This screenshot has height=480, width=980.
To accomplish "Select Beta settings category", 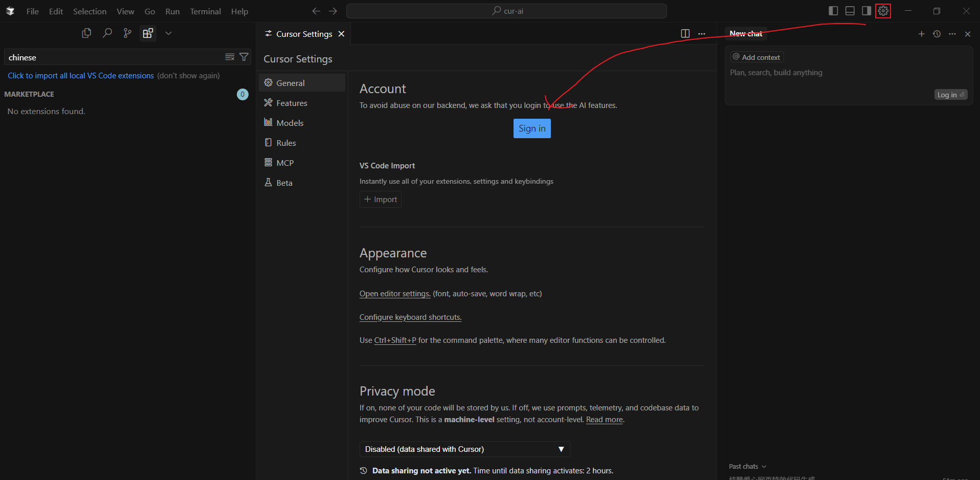I will pos(302,183).
